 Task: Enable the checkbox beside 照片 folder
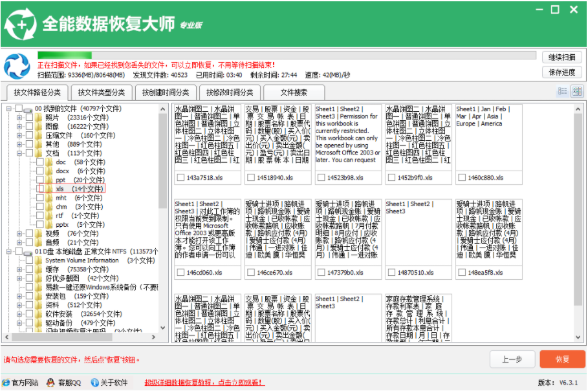point(29,117)
